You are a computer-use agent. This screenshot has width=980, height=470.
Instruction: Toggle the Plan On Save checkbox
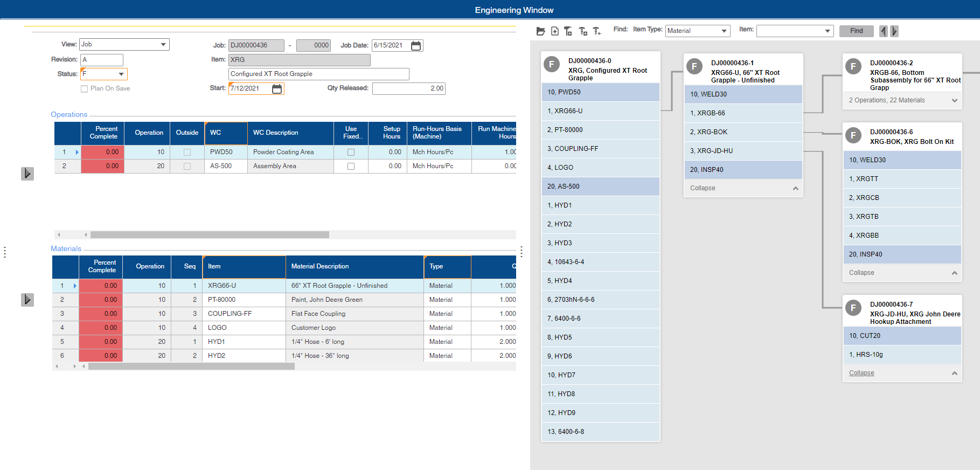pos(84,89)
